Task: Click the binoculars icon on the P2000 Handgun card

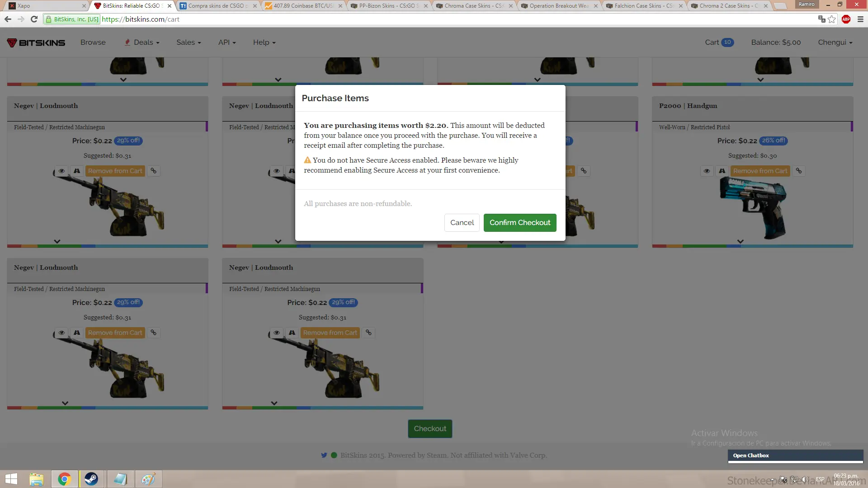Action: (722, 171)
